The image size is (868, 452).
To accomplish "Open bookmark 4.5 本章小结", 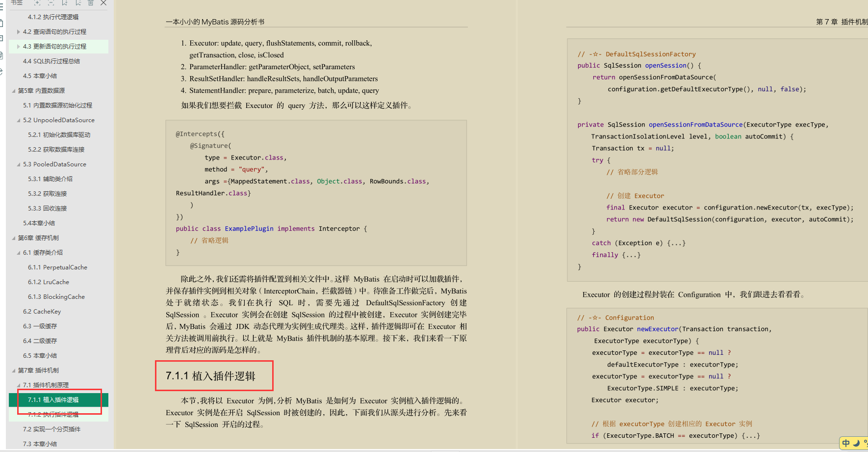I will [40, 76].
